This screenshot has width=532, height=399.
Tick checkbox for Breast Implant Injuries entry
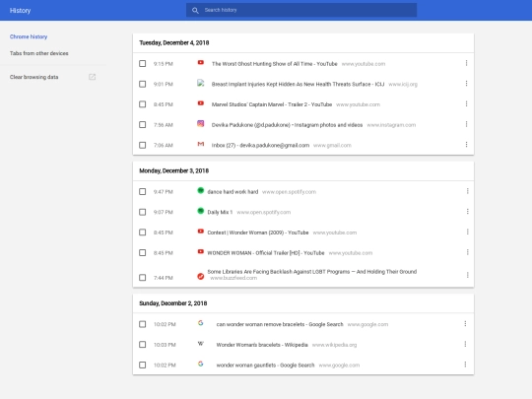click(143, 84)
